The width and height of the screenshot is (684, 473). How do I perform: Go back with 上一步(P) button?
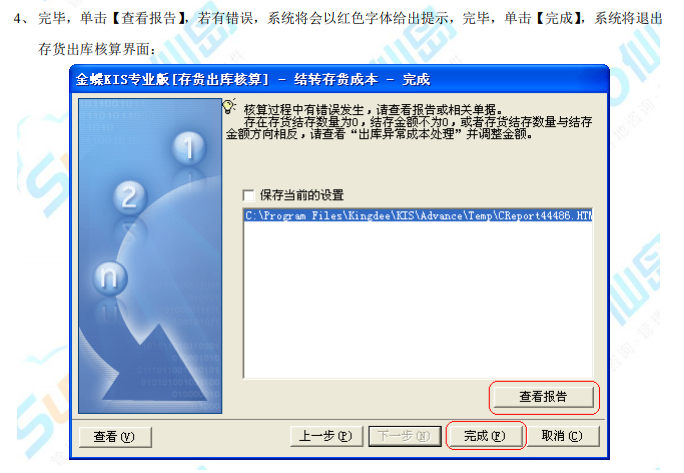pyautogui.click(x=326, y=436)
